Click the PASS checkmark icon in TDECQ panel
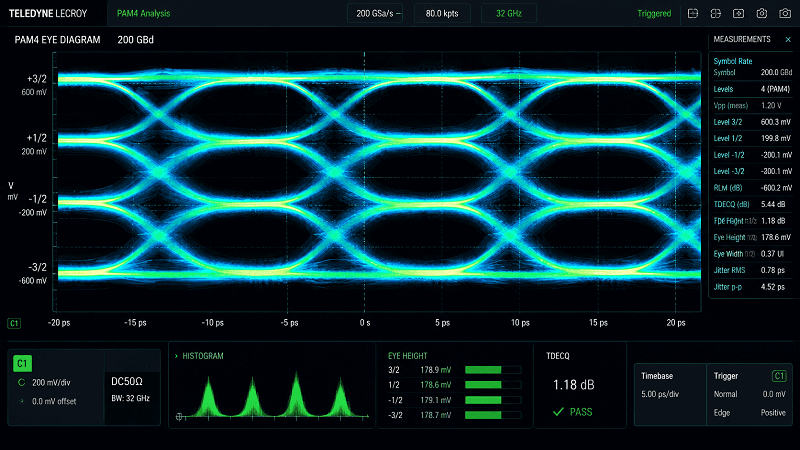This screenshot has width=800, height=450. pyautogui.click(x=559, y=412)
